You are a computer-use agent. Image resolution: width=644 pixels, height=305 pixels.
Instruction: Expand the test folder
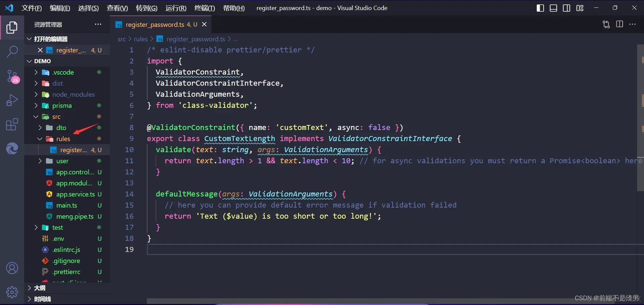pos(67,227)
